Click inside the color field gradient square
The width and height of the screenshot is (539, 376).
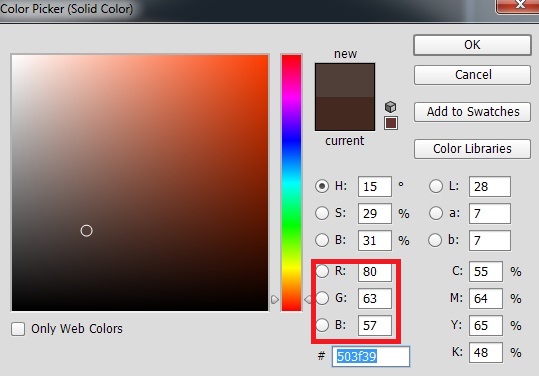point(140,183)
